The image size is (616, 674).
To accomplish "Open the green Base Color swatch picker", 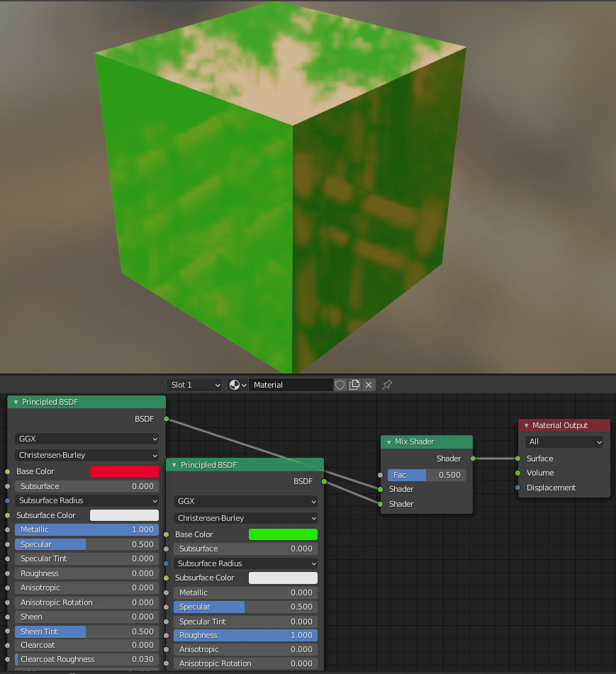I will [283, 534].
